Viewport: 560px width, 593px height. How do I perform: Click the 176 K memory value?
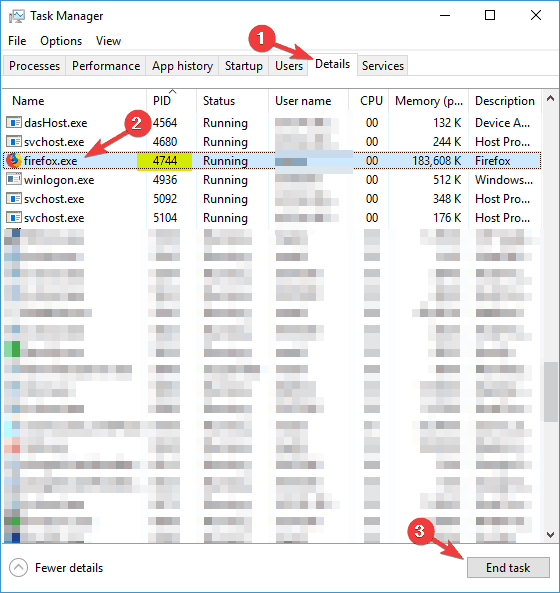click(447, 217)
